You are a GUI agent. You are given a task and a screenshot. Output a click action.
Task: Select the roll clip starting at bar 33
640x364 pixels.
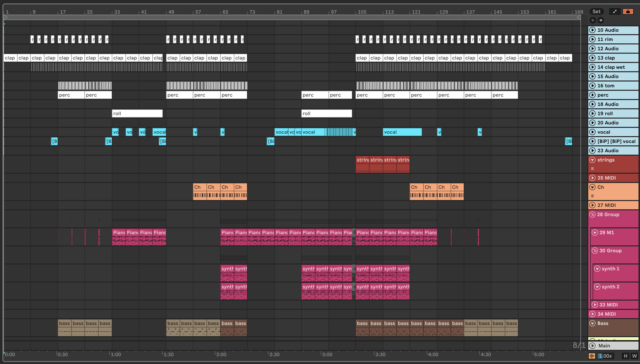137,113
